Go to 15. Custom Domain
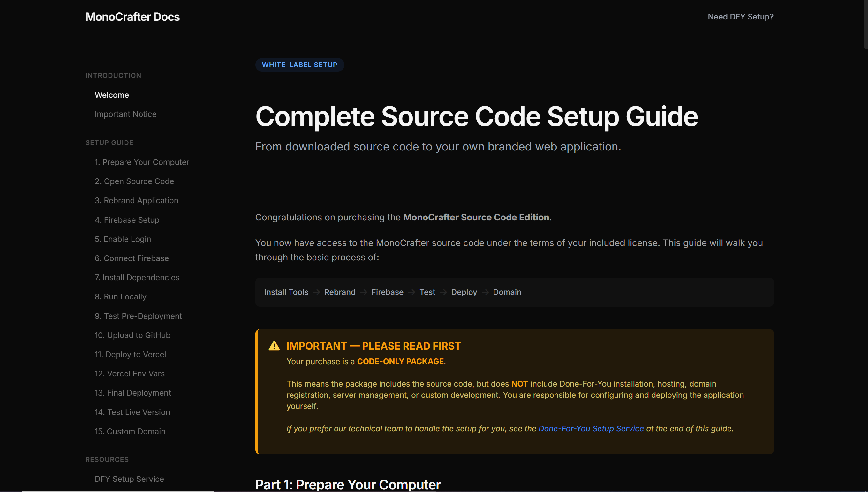868x492 pixels. point(130,432)
